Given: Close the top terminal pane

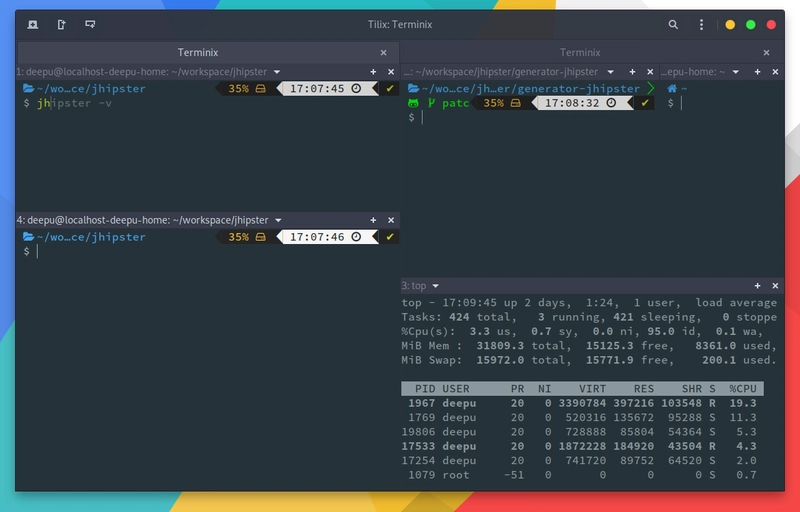Looking at the screenshot, I should pos(776,286).
